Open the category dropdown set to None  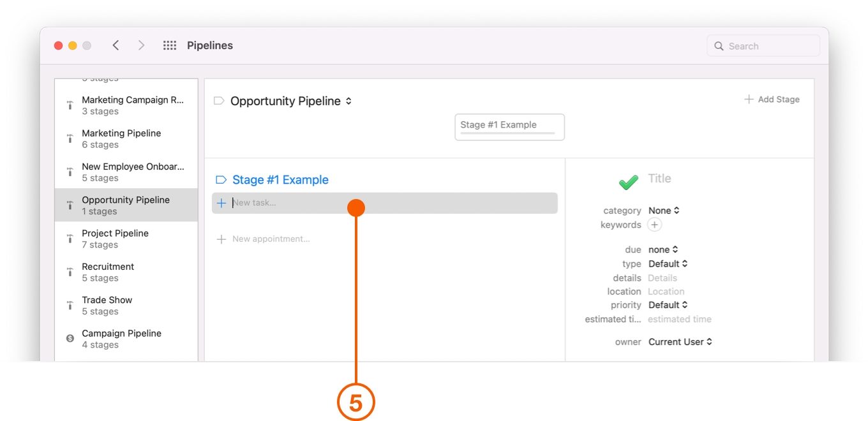(664, 211)
